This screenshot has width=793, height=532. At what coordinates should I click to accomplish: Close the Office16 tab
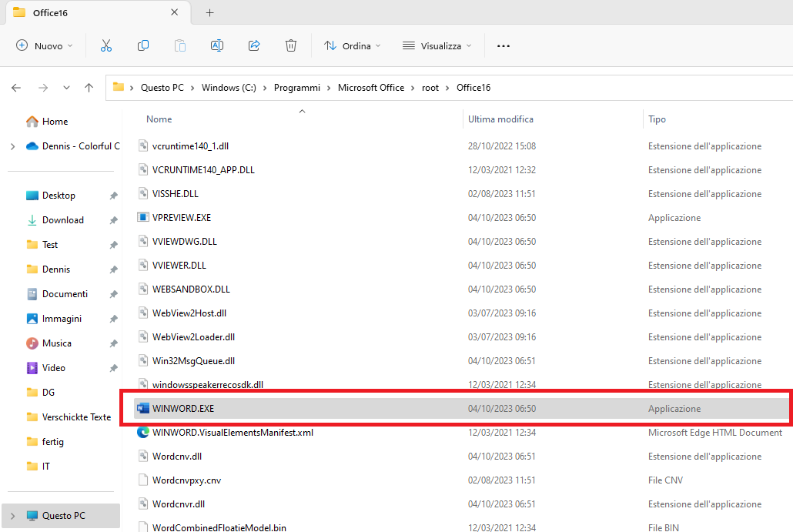[175, 12]
